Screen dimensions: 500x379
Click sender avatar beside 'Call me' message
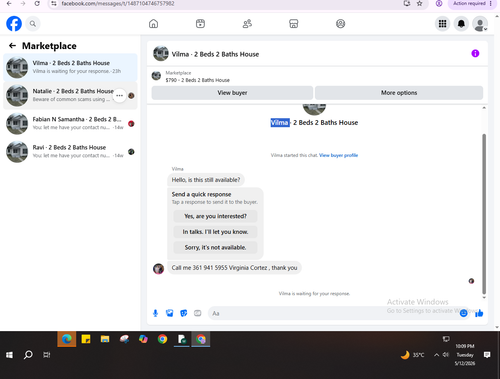click(x=158, y=268)
